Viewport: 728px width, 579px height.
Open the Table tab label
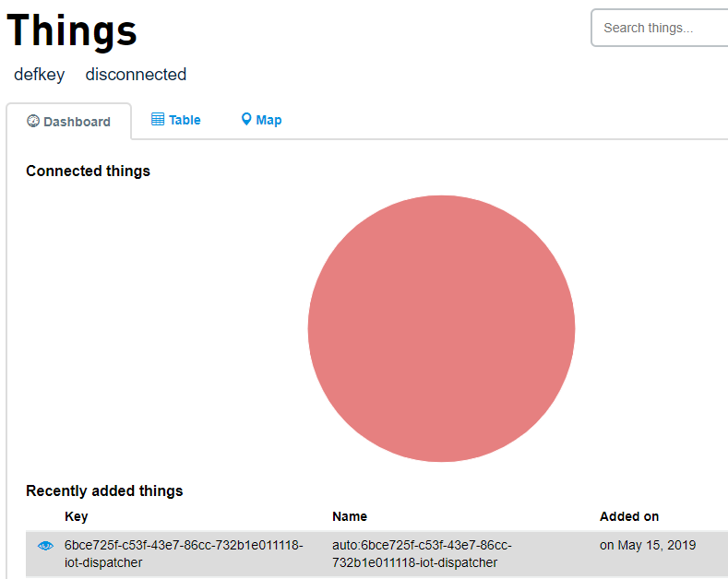point(185,120)
